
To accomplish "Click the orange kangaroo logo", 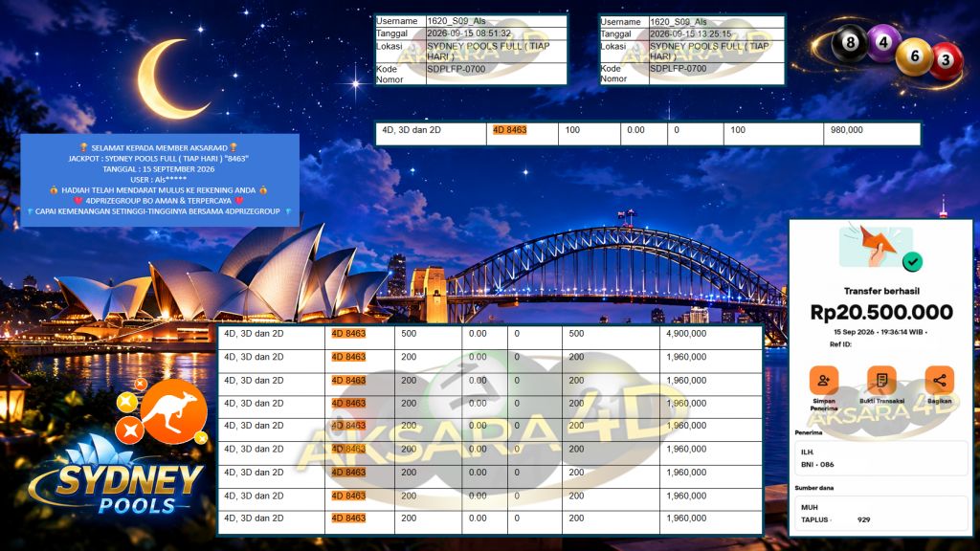I will pos(174,412).
